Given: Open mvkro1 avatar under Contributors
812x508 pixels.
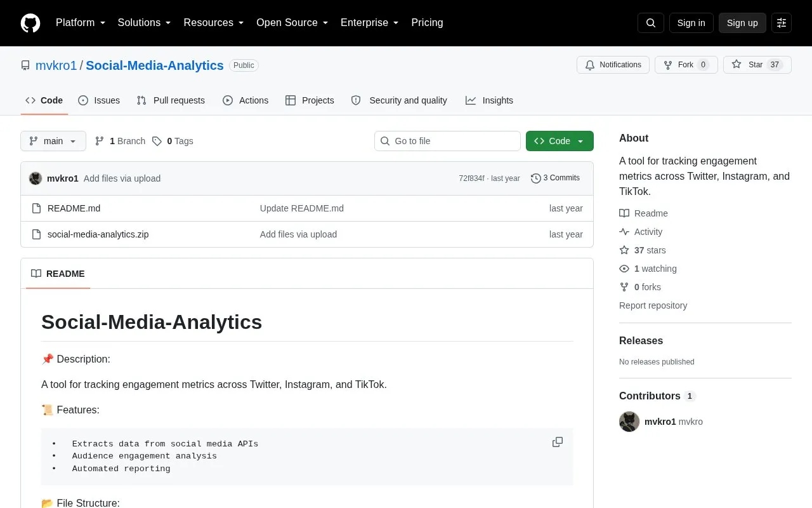Looking at the screenshot, I should pyautogui.click(x=629, y=422).
